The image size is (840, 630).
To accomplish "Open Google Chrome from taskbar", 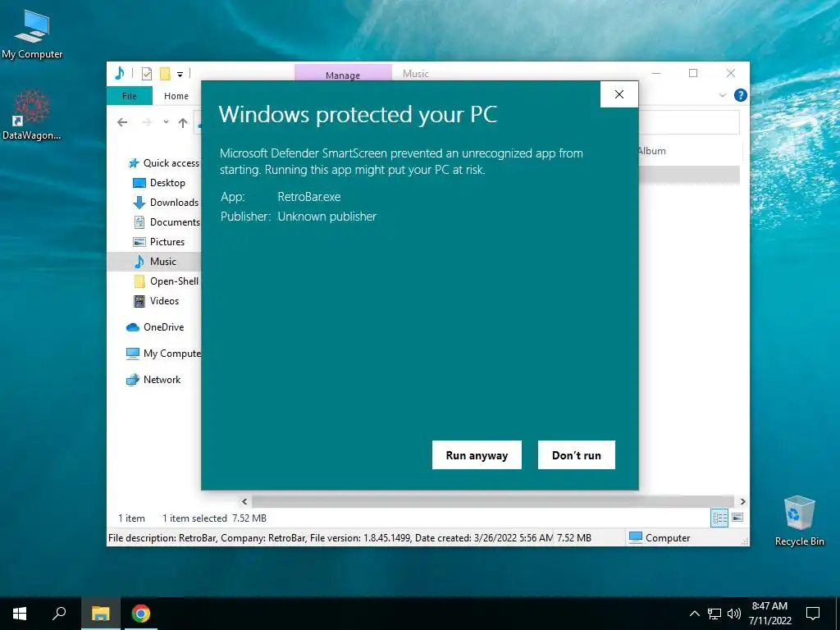I will coord(141,614).
